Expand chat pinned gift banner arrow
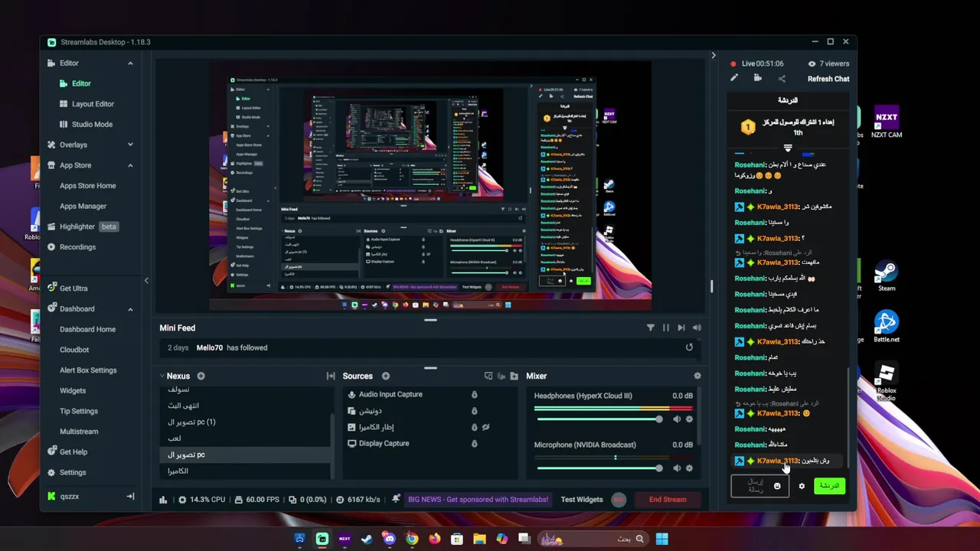Screen dimensions: 980x551 tap(788, 148)
